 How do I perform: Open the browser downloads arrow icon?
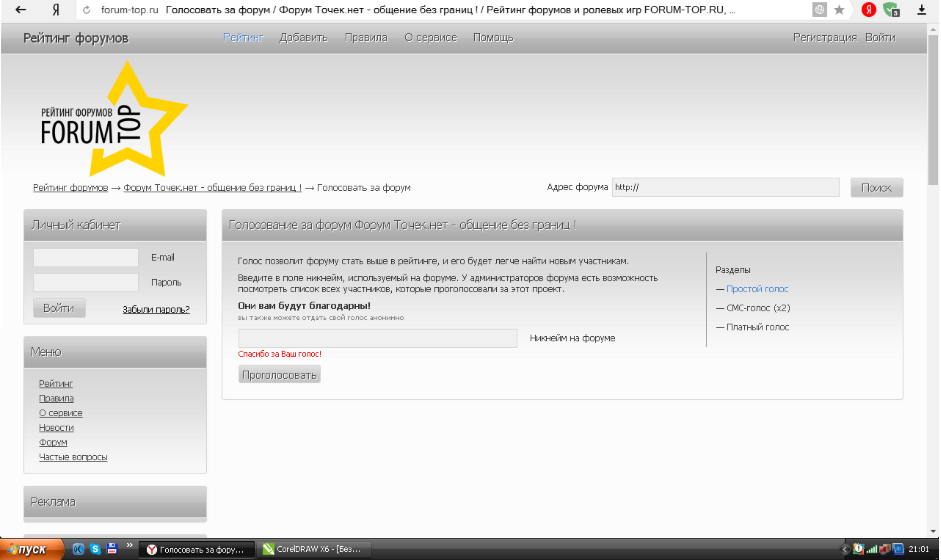[x=921, y=10]
